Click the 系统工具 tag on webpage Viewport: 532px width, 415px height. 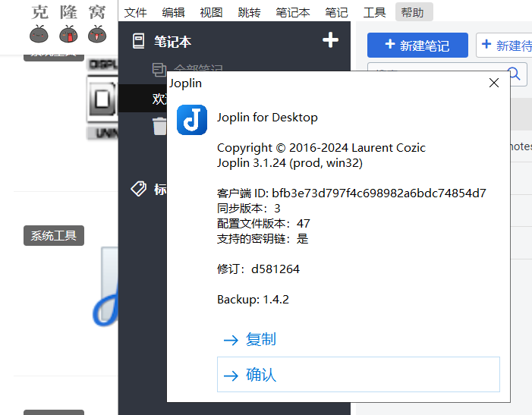pos(54,235)
